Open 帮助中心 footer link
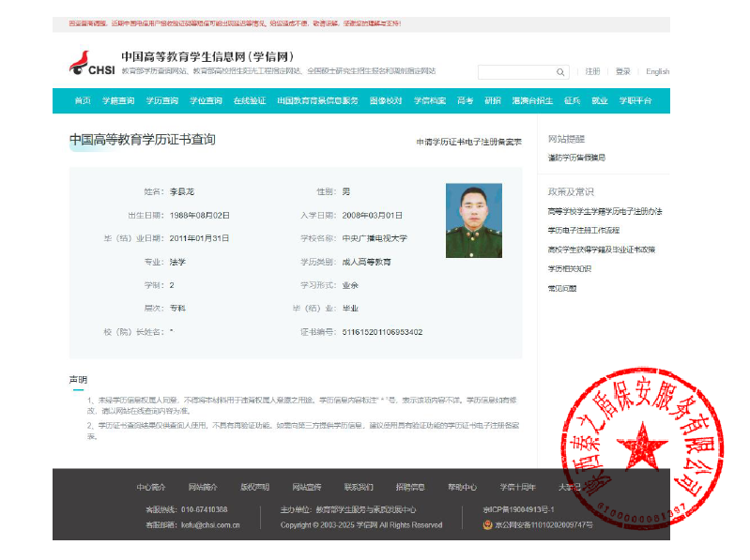750x560 pixels. point(462,487)
